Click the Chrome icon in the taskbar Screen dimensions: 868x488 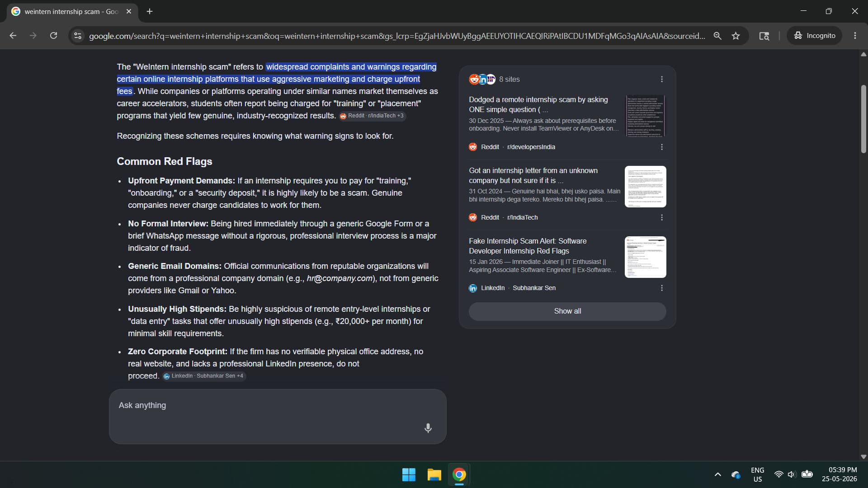(x=459, y=474)
